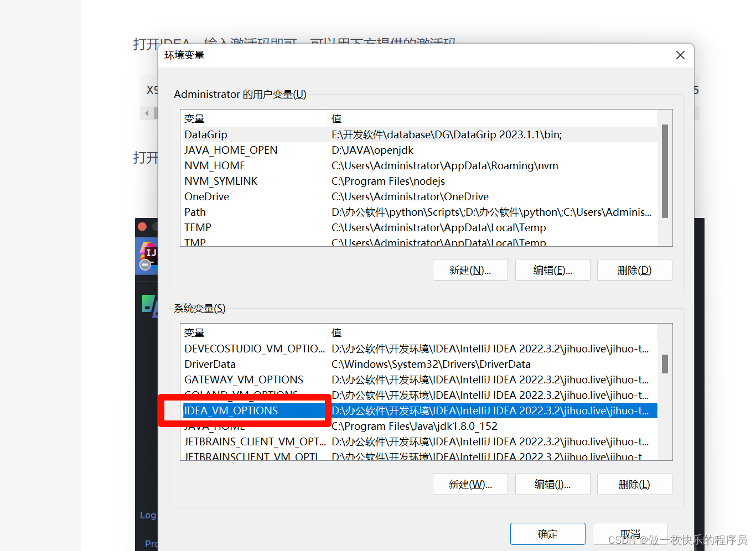
Task: Select the DEVECOSTUDIO_VM_OPTIO... system variable
Action: tap(419, 349)
